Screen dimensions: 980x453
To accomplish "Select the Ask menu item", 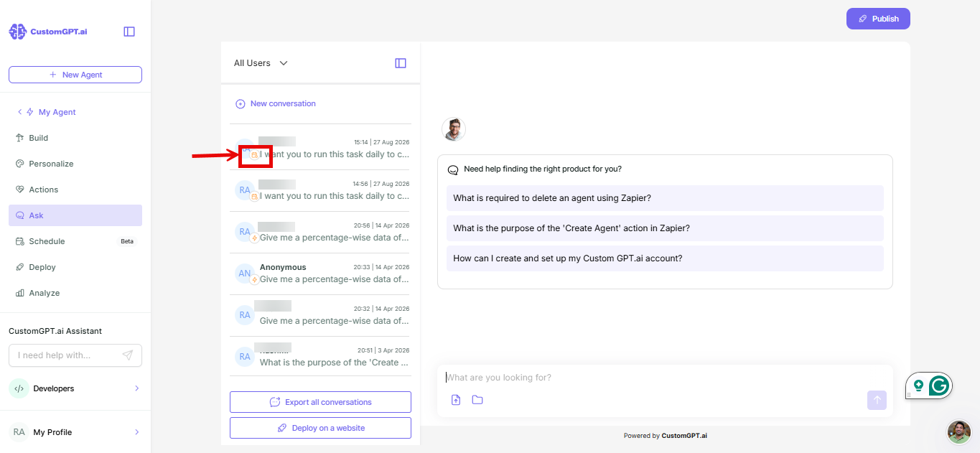I will pyautogui.click(x=75, y=215).
